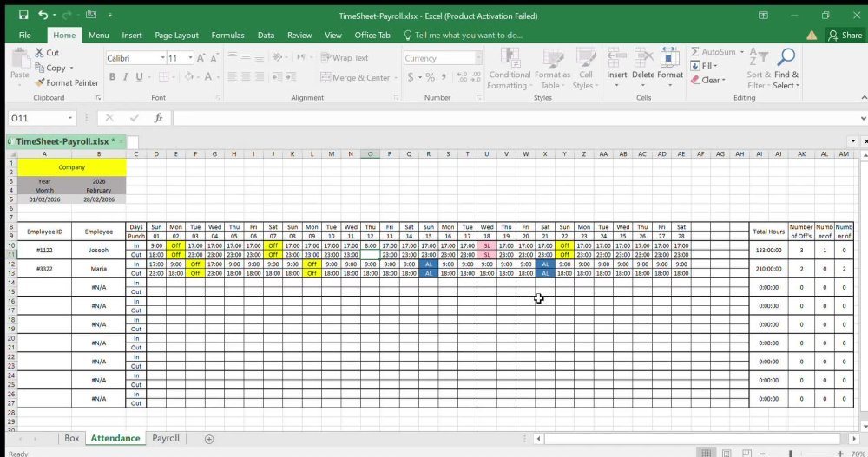Switch to Page Break Preview in status bar
This screenshot has height=457, width=868.
coord(746,454)
